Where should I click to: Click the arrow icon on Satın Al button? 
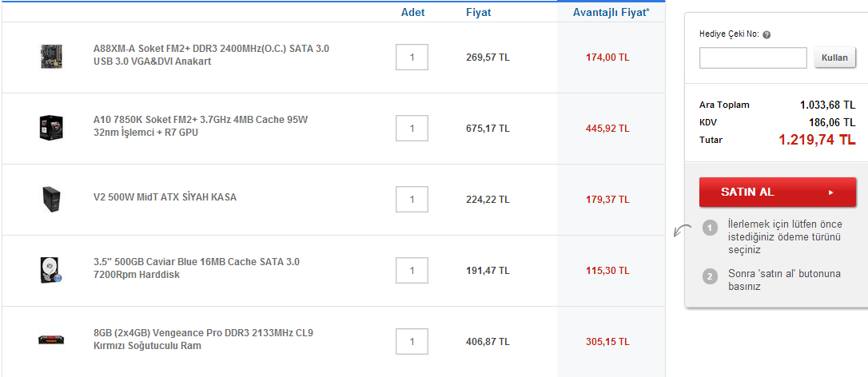831,192
